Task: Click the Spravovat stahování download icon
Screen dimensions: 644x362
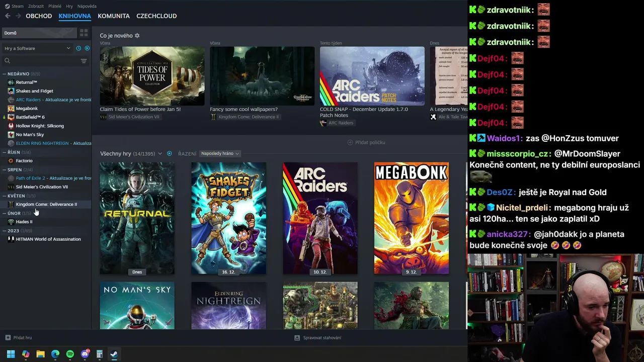Action: (297, 337)
